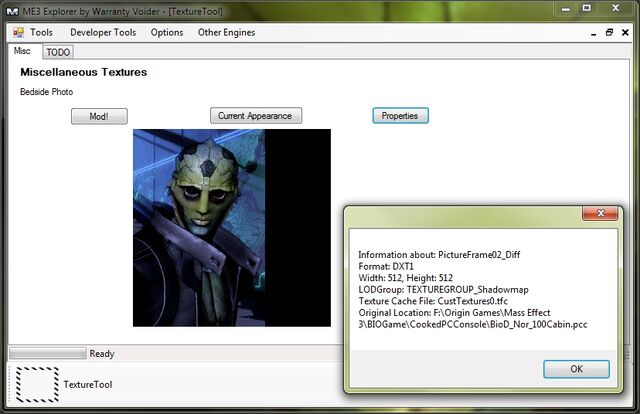Click the 'Format: DXT1' line in dialog
Viewport: 640px width, 414px height.
[x=386, y=267]
